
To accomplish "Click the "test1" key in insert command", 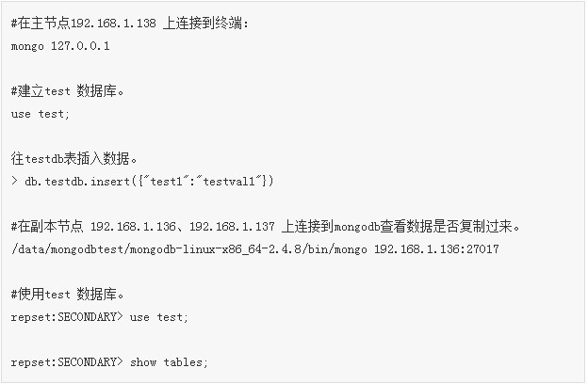I will click(x=166, y=182).
